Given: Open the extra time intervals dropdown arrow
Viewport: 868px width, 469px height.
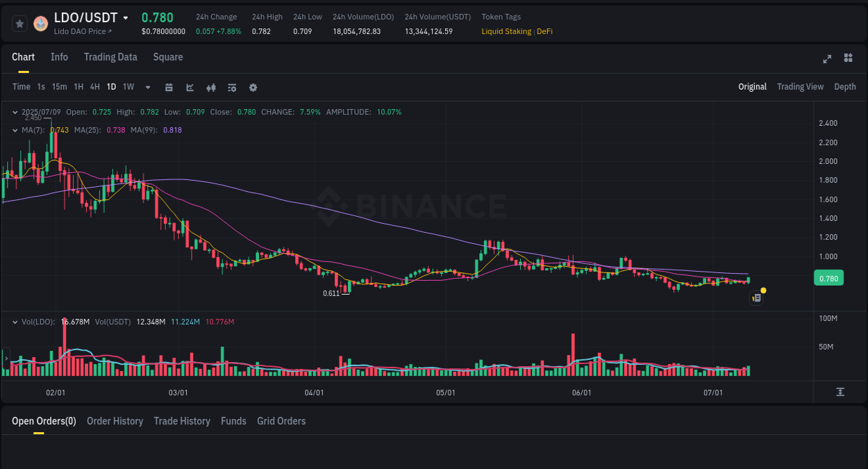Looking at the screenshot, I should click(147, 87).
